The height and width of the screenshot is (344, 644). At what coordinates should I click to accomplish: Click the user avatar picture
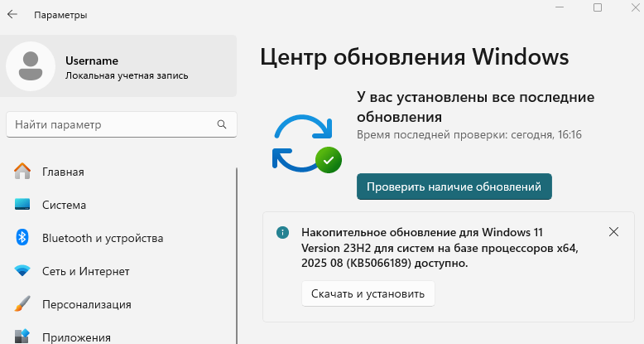click(x=31, y=65)
